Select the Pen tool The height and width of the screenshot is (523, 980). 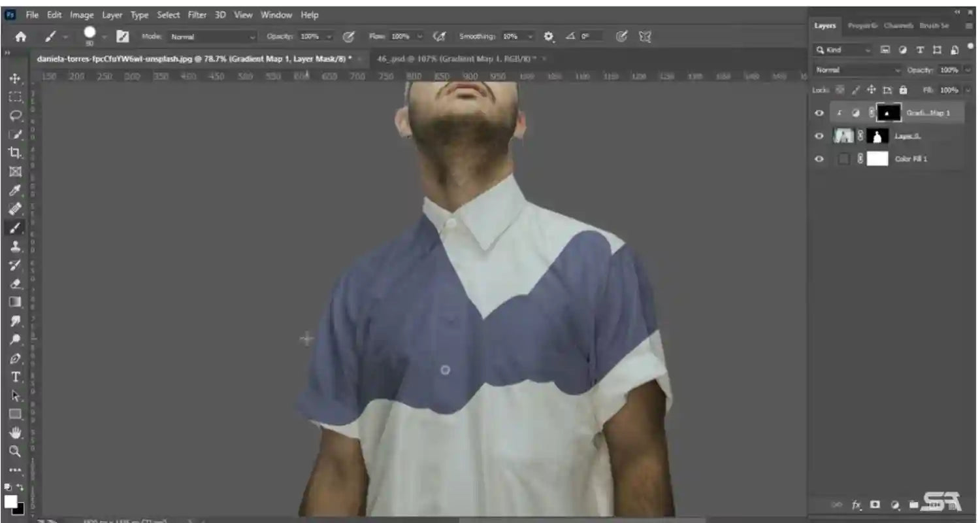coord(15,358)
